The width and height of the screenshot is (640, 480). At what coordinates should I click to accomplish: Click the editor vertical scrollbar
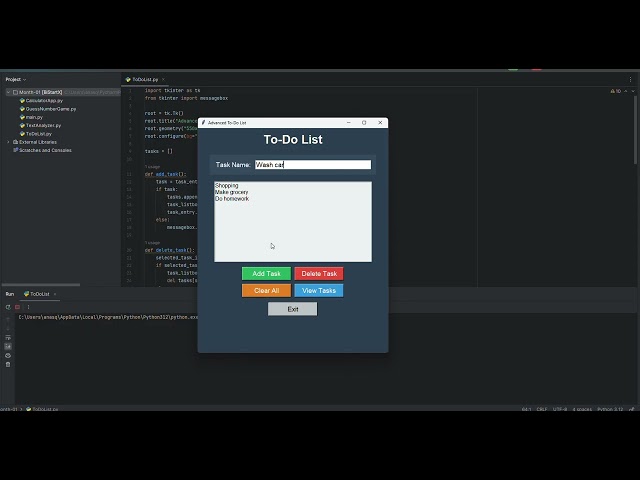[x=635, y=130]
